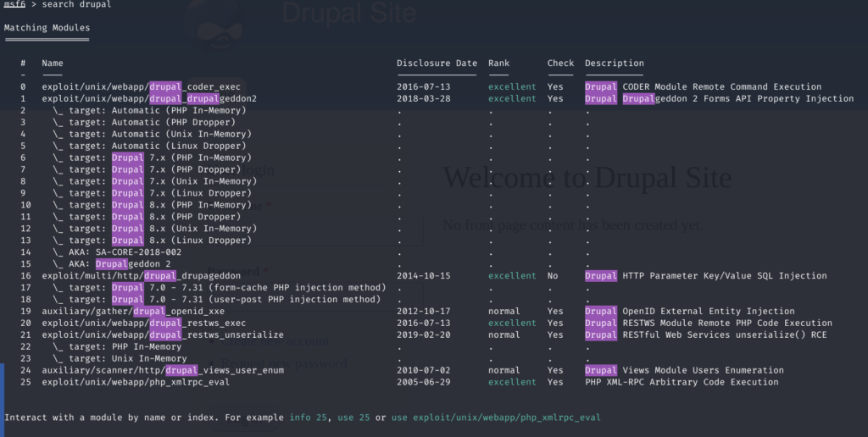Click index number 16 in module list
Screen dimensions: 868x437
click(x=25, y=275)
